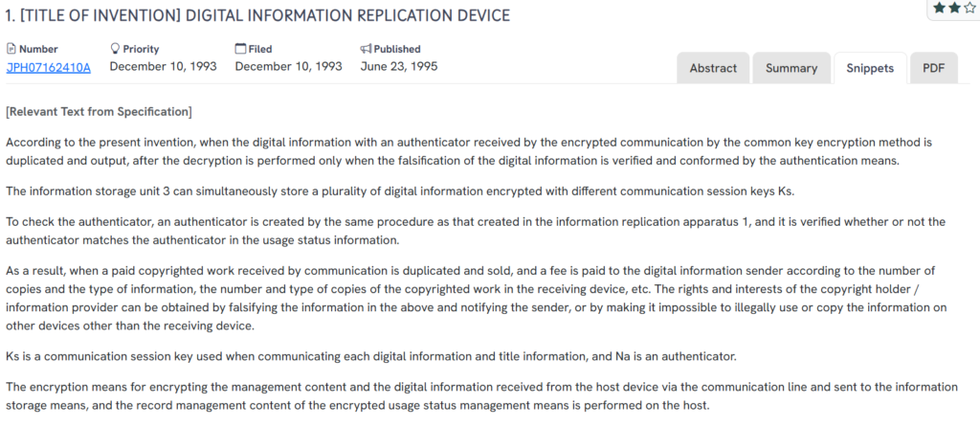Viewport: 980px width, 427px height.
Task: Click the calendar icon beside Filed
Action: click(240, 49)
